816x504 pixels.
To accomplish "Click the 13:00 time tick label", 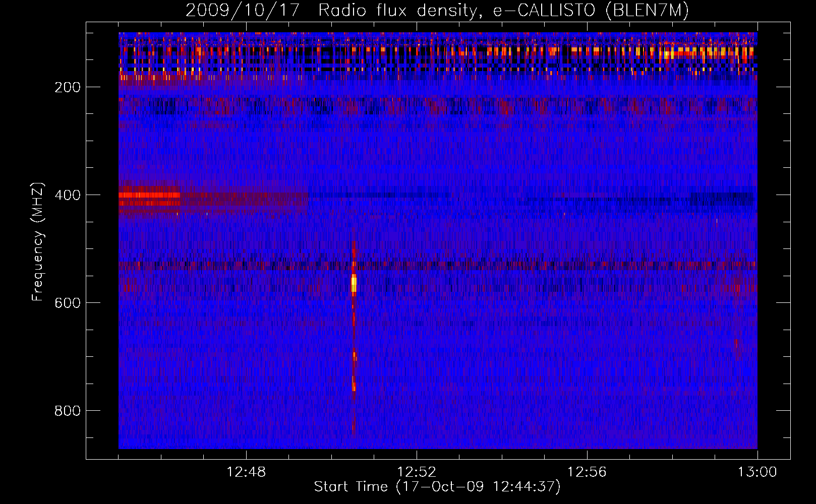I will [757, 472].
